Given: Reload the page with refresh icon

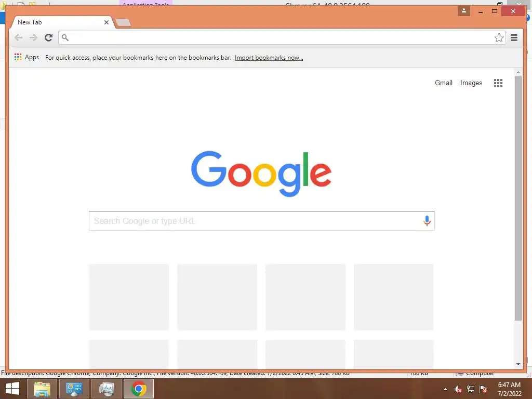Looking at the screenshot, I should [48, 37].
